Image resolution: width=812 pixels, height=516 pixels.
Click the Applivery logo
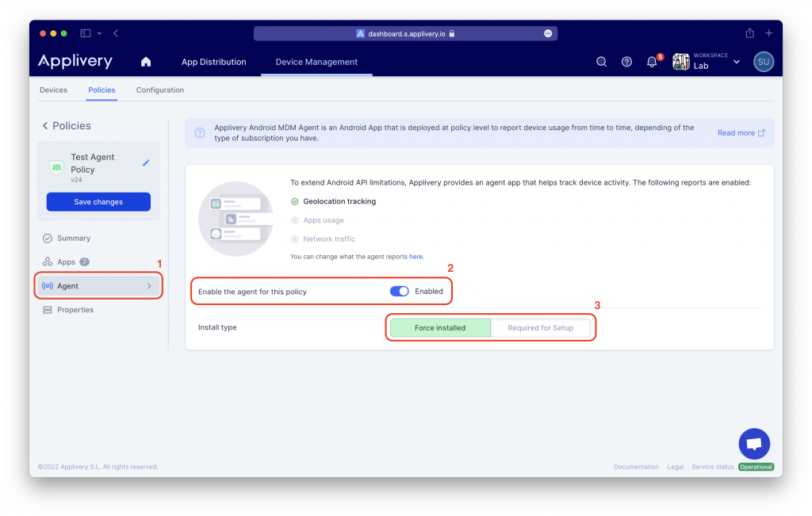point(75,61)
